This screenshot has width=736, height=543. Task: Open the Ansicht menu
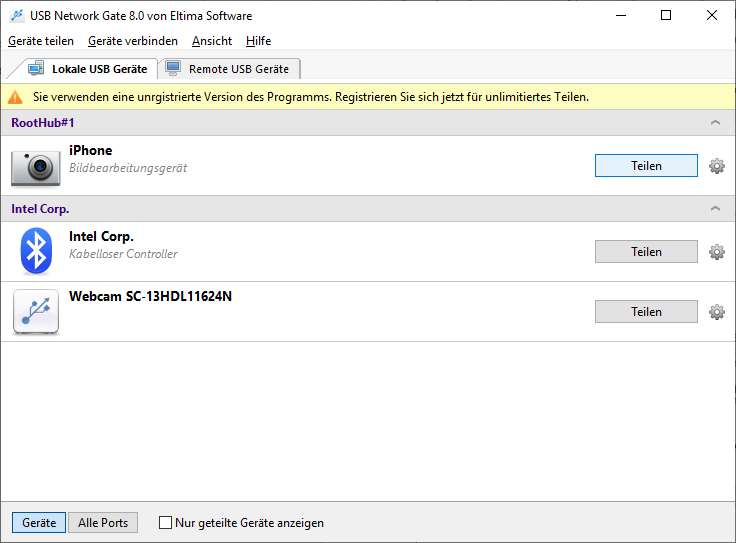pos(212,41)
